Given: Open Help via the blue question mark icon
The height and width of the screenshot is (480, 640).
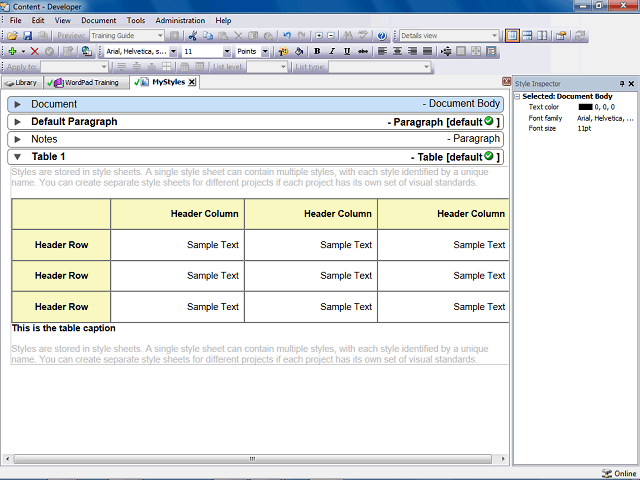Looking at the screenshot, I should 382,36.
